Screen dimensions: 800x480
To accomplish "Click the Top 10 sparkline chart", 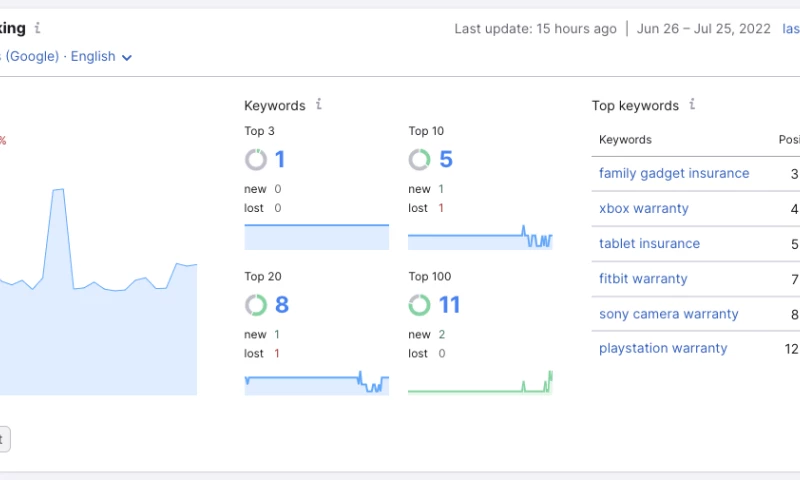I will click(x=480, y=237).
